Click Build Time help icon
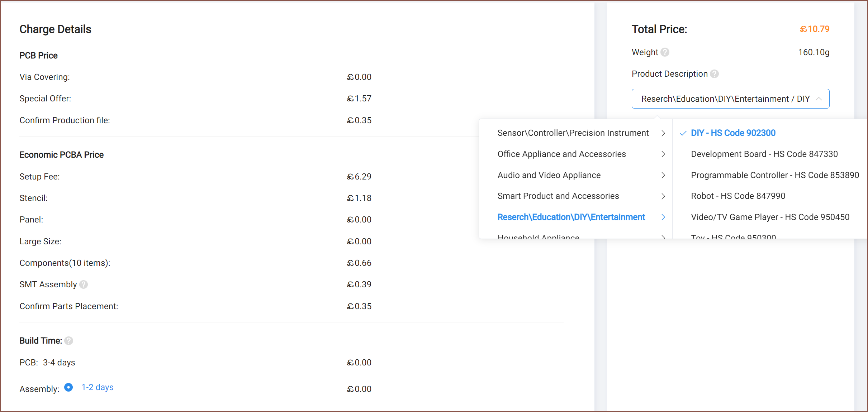 coord(69,341)
